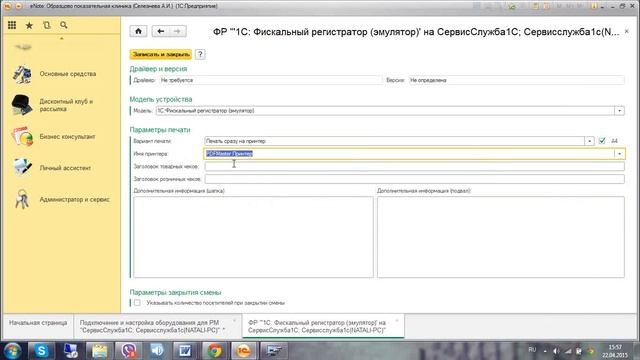Click Вариант печати combo field
This screenshot has width=640, height=360.
point(395,141)
